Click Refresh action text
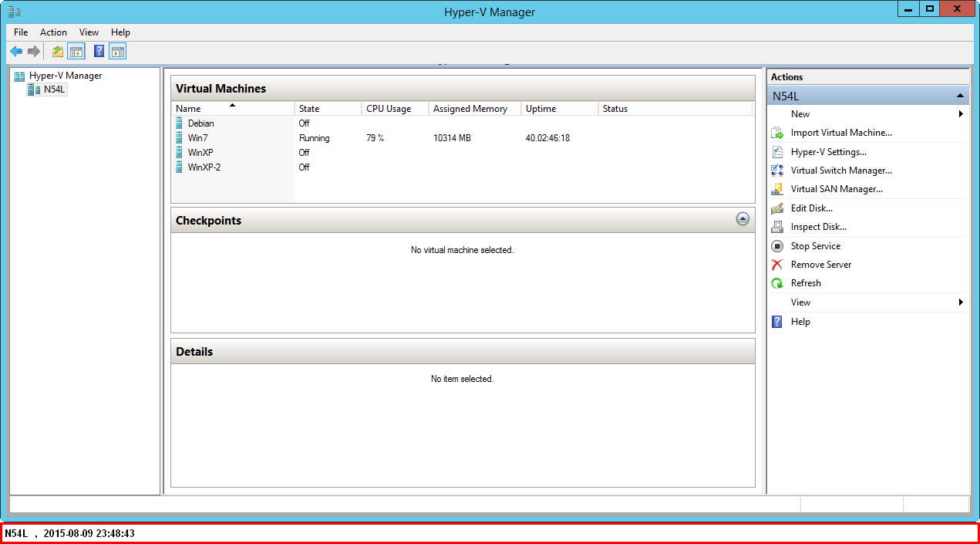 [806, 283]
